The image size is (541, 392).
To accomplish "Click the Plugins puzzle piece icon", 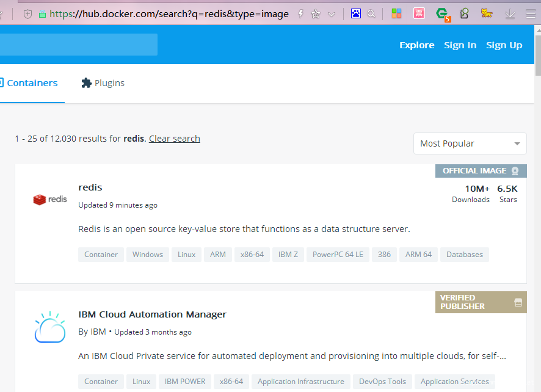I will coord(86,83).
